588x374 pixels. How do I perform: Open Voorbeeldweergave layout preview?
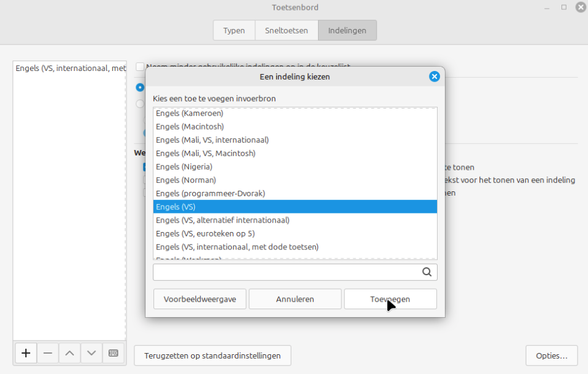tap(200, 299)
